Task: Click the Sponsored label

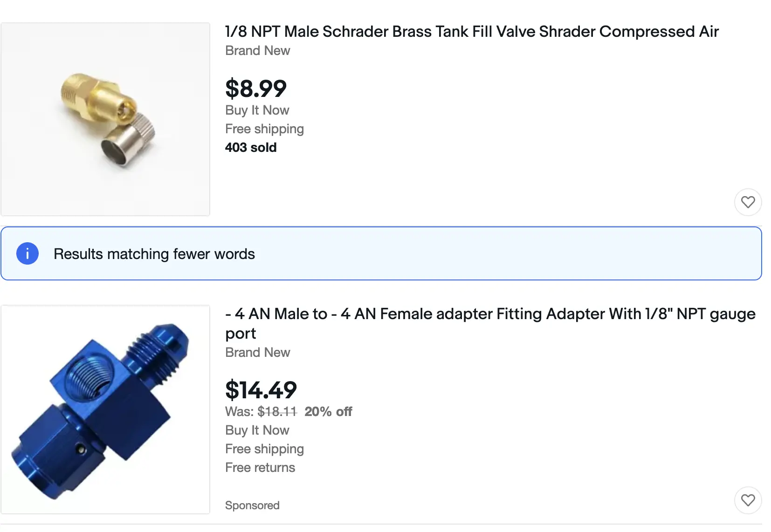Action: click(x=252, y=505)
